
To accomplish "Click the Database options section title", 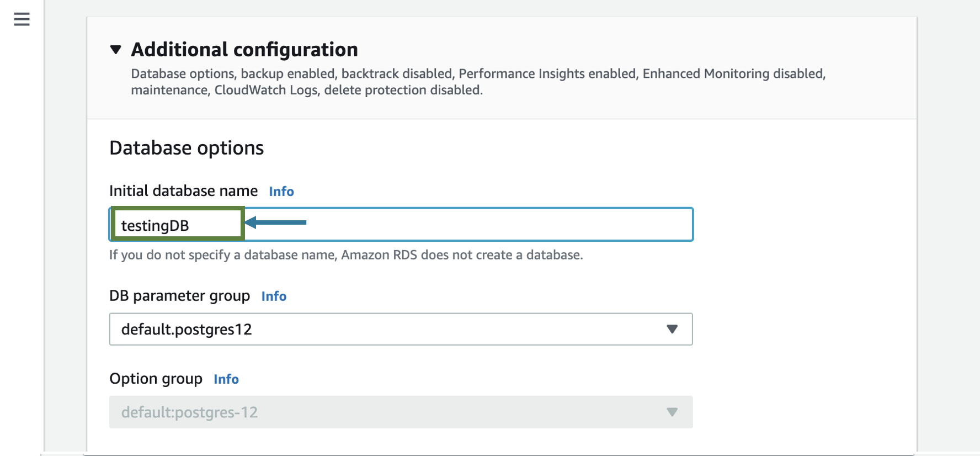I will pos(187,147).
